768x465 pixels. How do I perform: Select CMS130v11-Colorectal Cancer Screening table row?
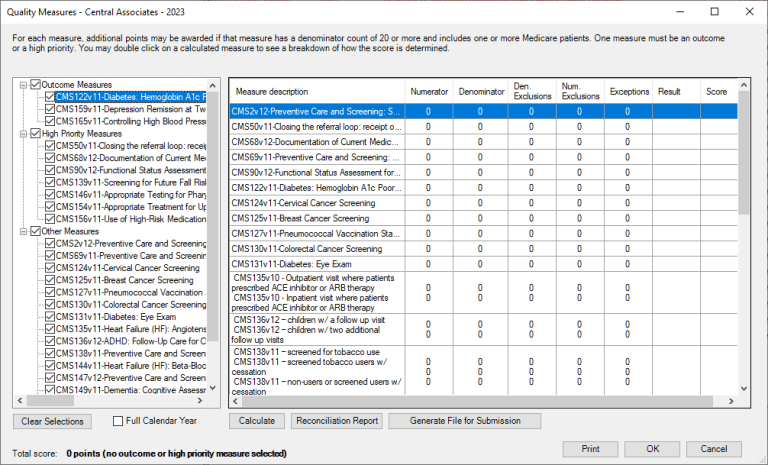coord(483,249)
